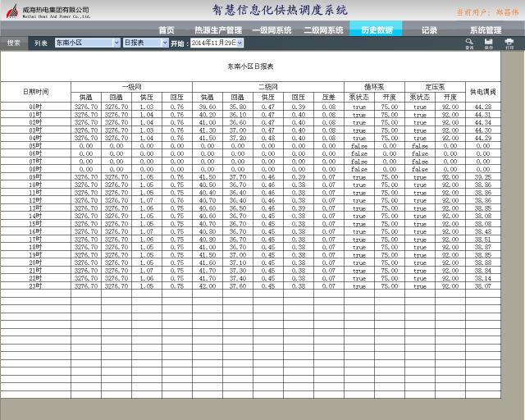The width and height of the screenshot is (525, 420).
Task: Click the 38.07 value in 23时 row
Action: tap(483, 286)
